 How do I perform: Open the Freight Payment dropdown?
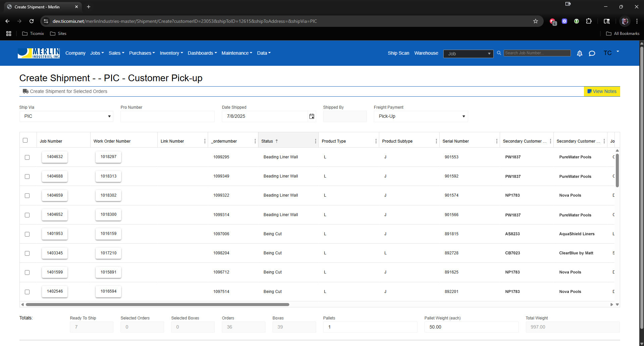pos(420,116)
